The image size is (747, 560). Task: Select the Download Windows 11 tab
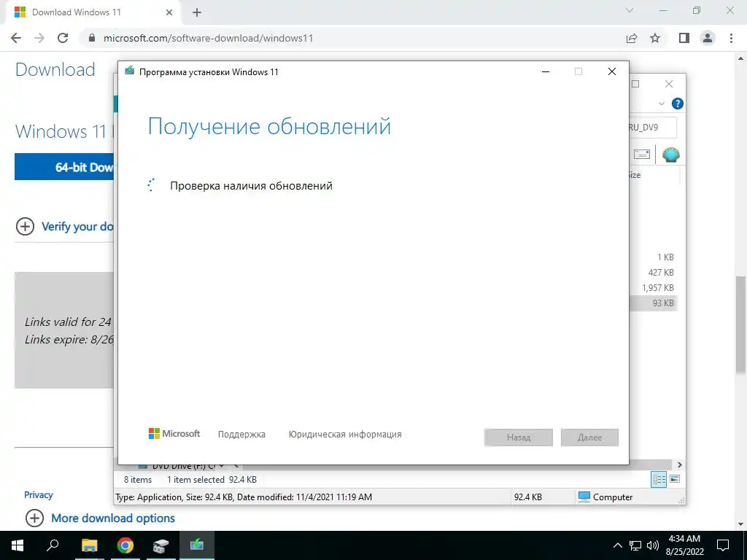coord(93,12)
